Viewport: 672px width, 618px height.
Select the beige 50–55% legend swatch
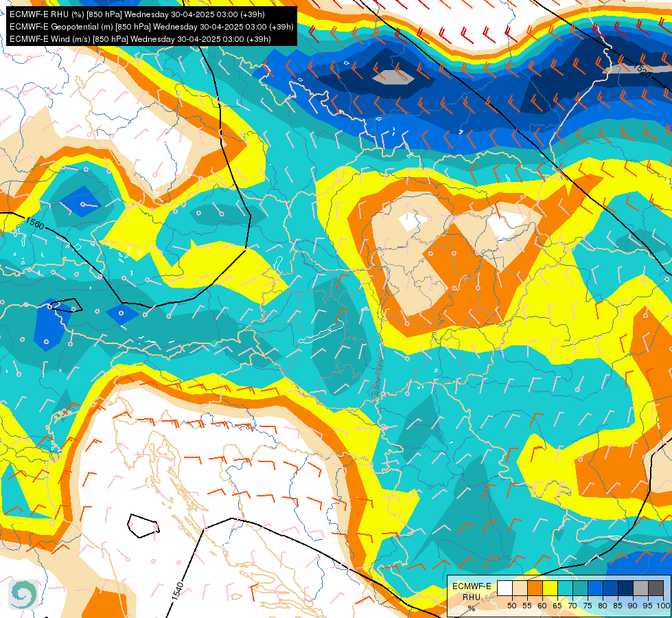tap(520, 588)
